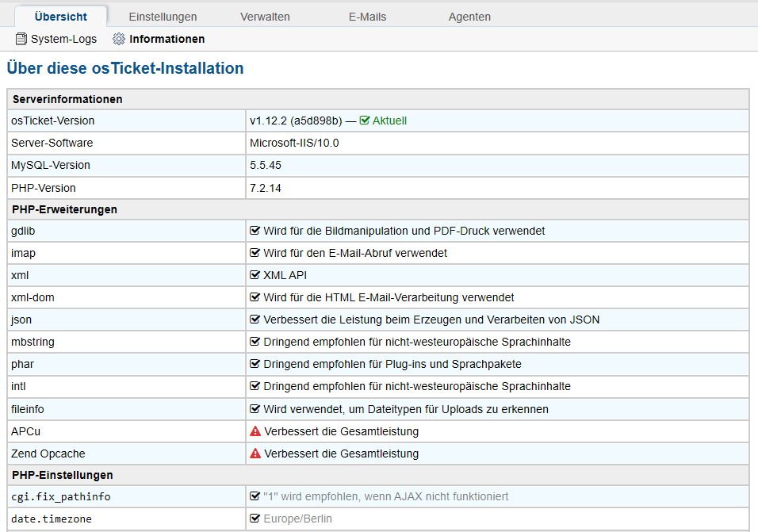Open the System-Logs submenu link
This screenshot has width=758, height=532.
(x=63, y=39)
